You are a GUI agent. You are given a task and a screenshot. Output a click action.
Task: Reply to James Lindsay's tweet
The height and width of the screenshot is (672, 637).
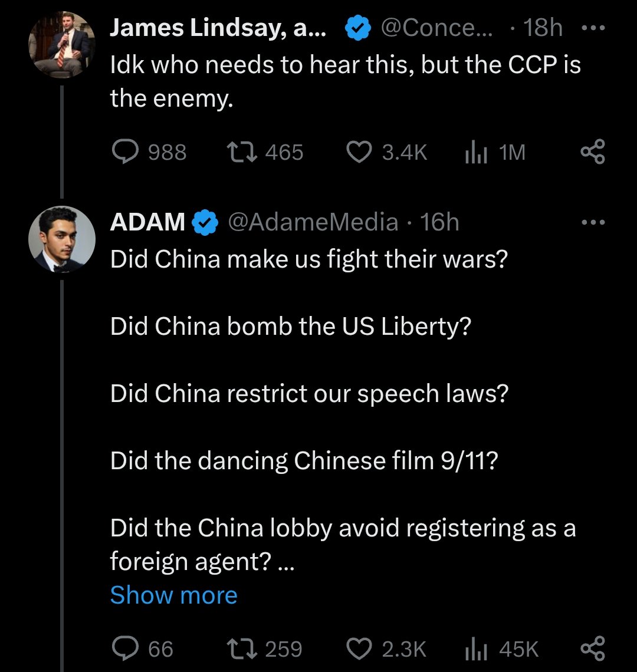click(125, 152)
